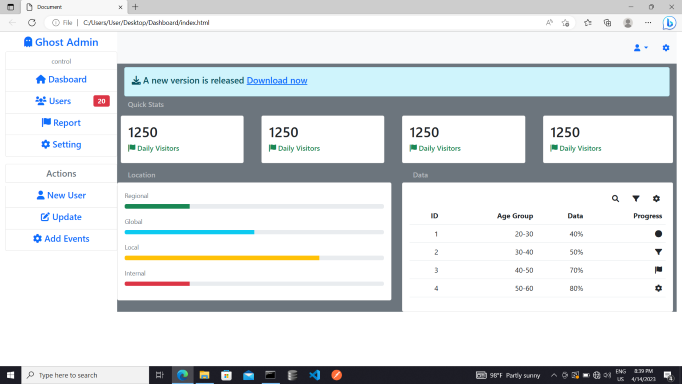This screenshot has height=384, width=682.
Task: Click the 30-40 age group cell
Action: coord(524,252)
